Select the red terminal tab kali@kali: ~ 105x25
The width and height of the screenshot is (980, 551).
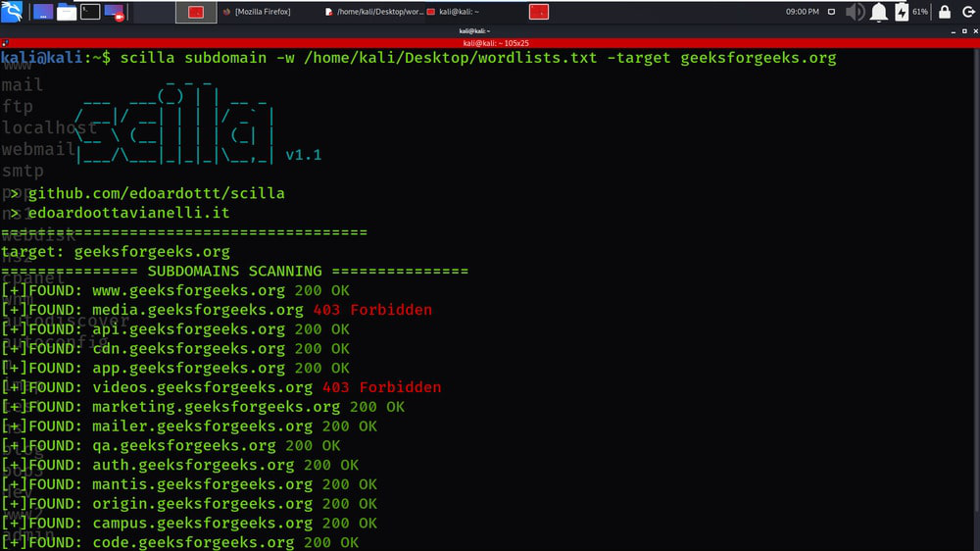[x=496, y=43]
